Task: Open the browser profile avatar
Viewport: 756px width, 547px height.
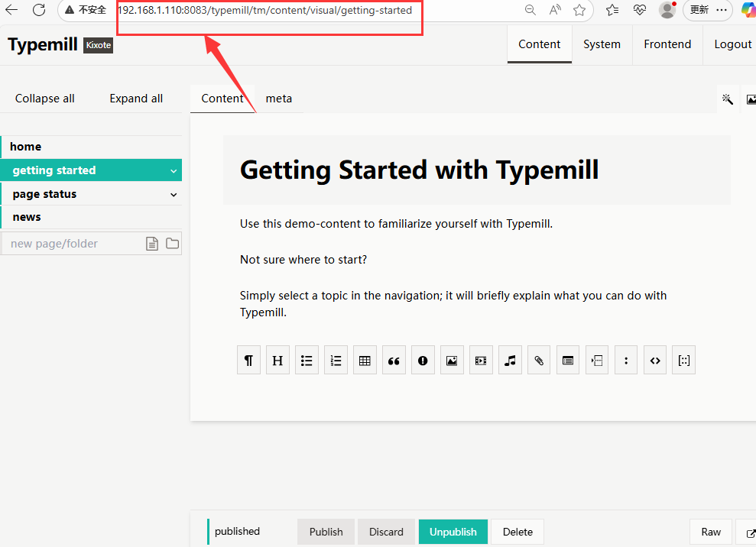Action: point(667,10)
